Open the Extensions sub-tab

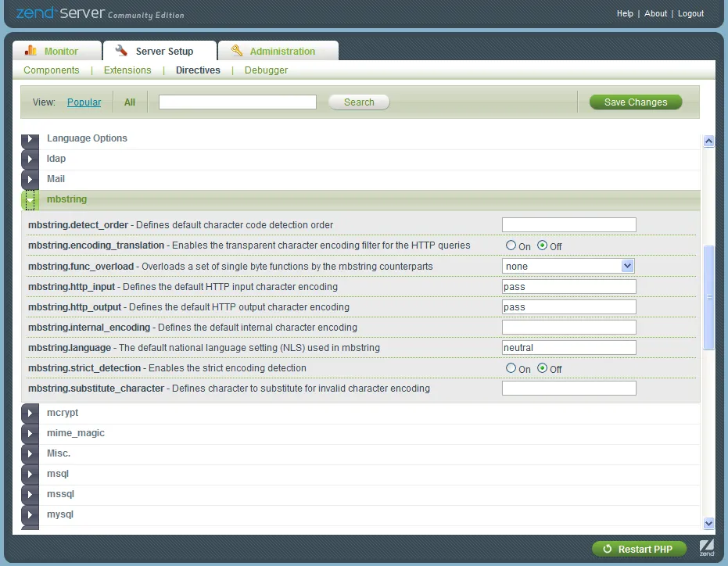127,70
